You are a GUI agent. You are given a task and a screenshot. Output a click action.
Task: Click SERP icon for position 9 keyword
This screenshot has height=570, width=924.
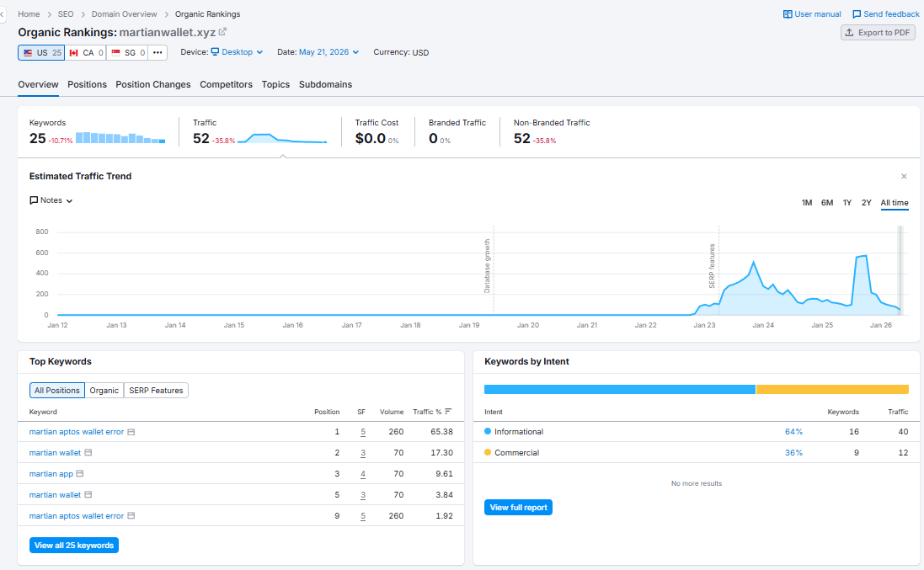coord(131,516)
